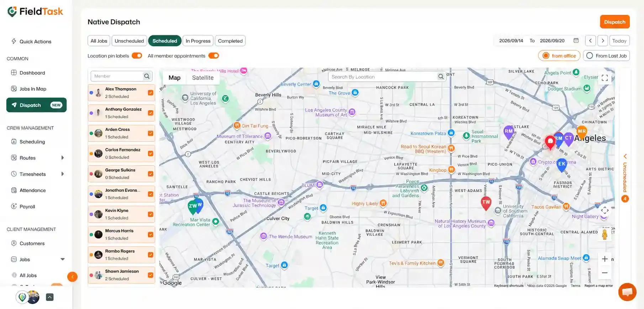Click the CT purple map pin

coord(569,139)
